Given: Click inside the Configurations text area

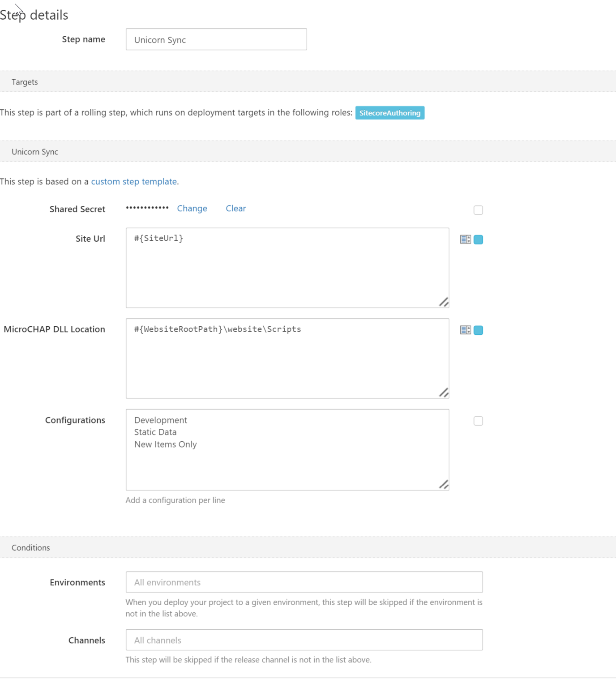Looking at the screenshot, I should click(287, 450).
